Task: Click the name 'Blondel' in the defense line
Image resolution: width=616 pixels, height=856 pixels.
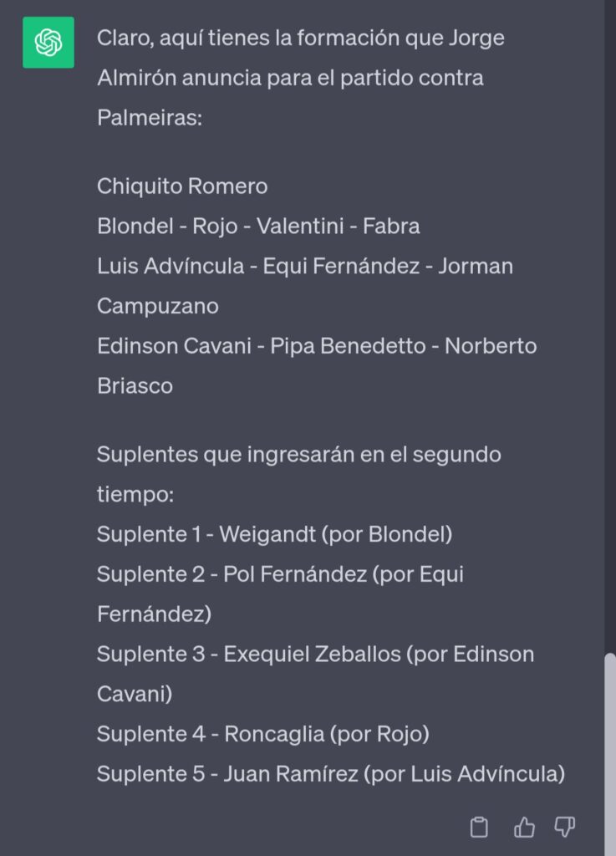Action: 135,226
